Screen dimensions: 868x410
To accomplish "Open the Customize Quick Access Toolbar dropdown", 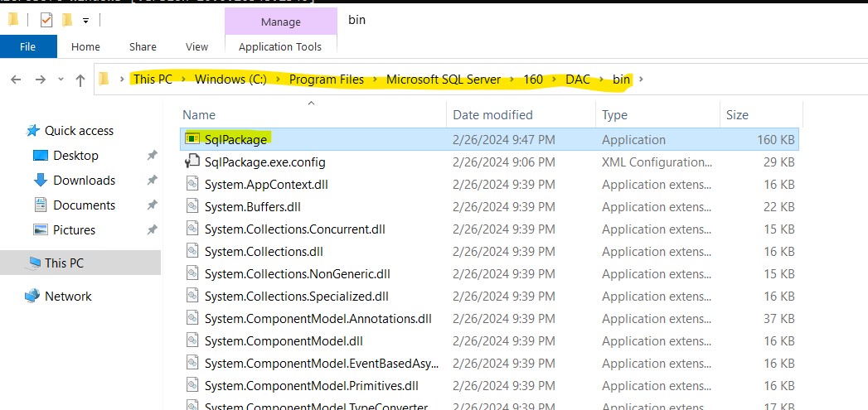I will click(85, 21).
